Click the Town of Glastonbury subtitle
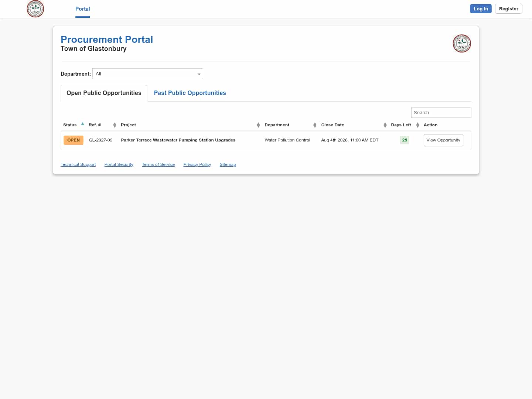The height and width of the screenshot is (399, 532). coord(93,49)
